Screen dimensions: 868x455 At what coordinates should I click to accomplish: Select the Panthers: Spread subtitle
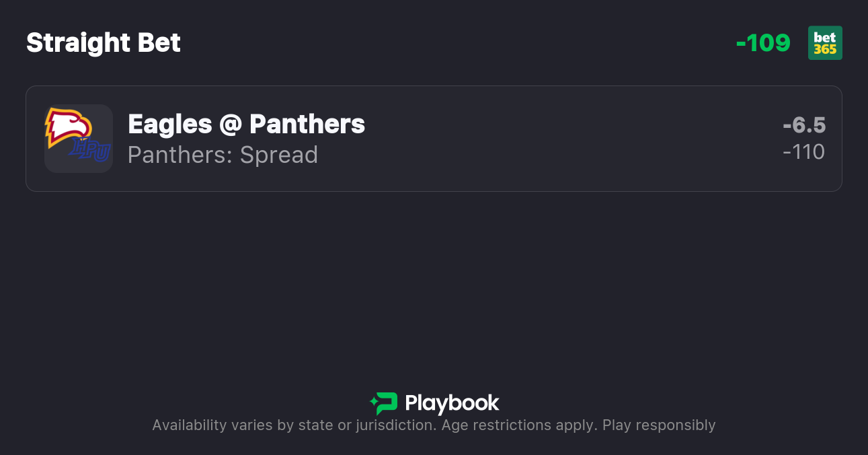223,155
